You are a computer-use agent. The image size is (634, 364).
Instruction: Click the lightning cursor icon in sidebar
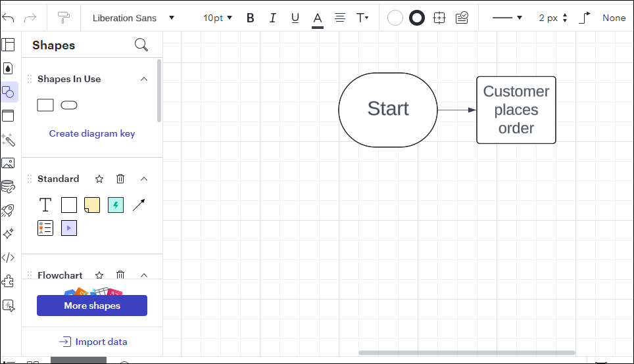[9, 306]
